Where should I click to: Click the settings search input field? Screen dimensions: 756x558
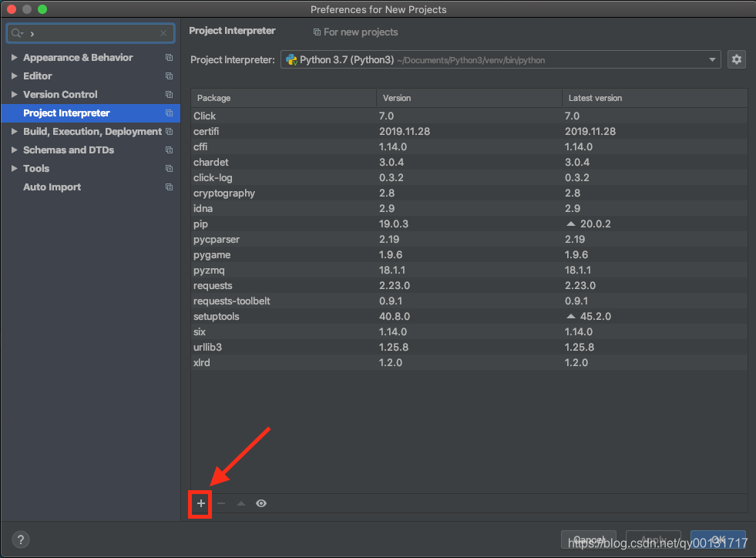(x=91, y=33)
